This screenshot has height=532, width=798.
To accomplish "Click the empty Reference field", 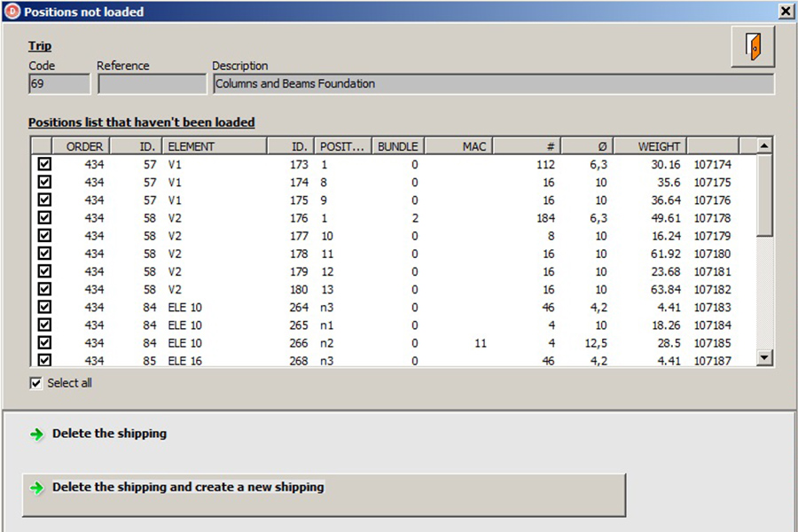I will tap(153, 84).
